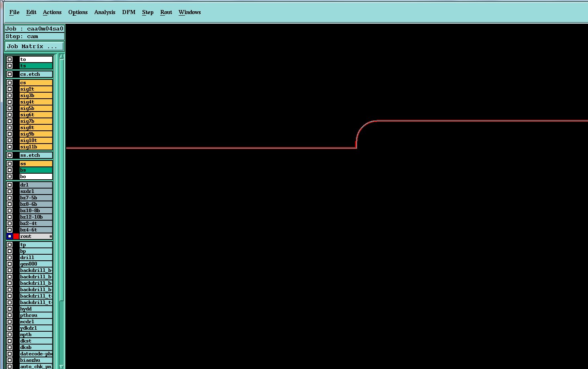Select the bz4-6t layer name
The height and width of the screenshot is (369, 588).
36,230
